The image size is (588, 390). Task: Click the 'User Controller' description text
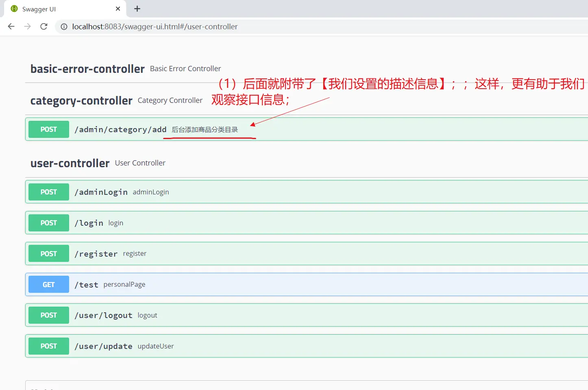[x=140, y=163]
